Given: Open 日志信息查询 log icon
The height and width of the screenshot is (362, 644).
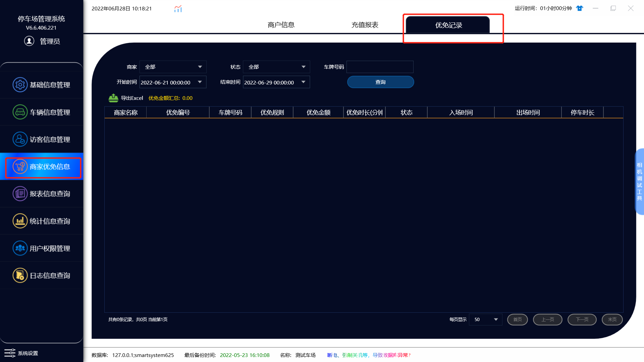Looking at the screenshot, I should [x=20, y=276].
